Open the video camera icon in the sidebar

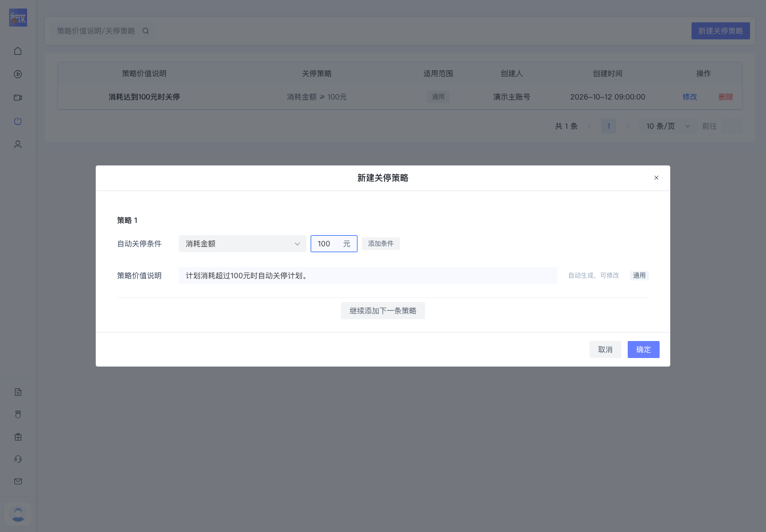(18, 98)
